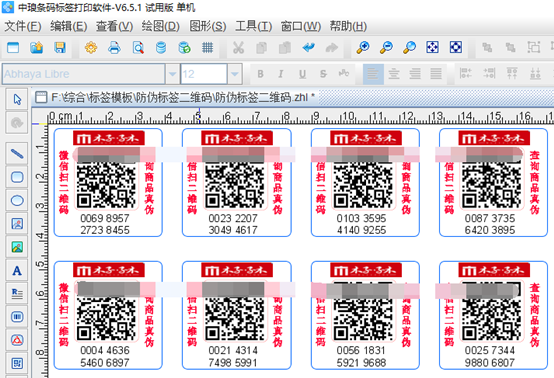
Task: Expand the font name dropdown arrow
Action: click(x=172, y=74)
